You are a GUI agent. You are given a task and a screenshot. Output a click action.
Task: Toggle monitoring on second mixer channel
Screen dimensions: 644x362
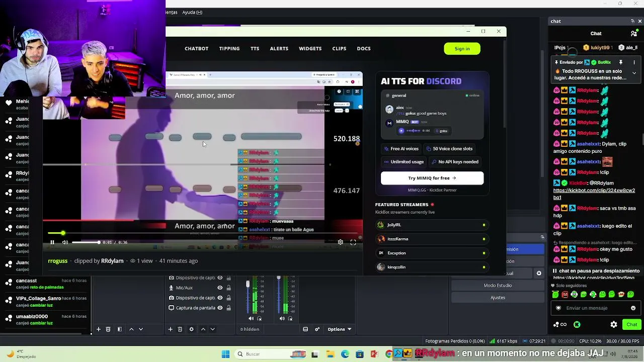click(x=290, y=319)
